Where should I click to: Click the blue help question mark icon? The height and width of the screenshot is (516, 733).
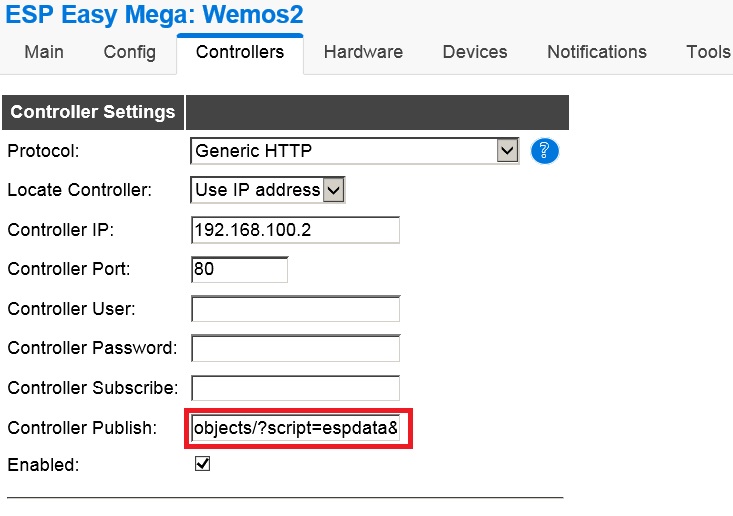(545, 151)
